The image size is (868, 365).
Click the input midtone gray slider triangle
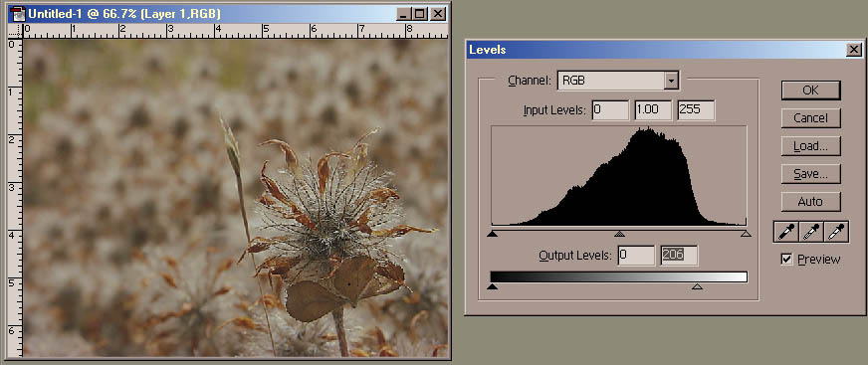click(x=619, y=234)
